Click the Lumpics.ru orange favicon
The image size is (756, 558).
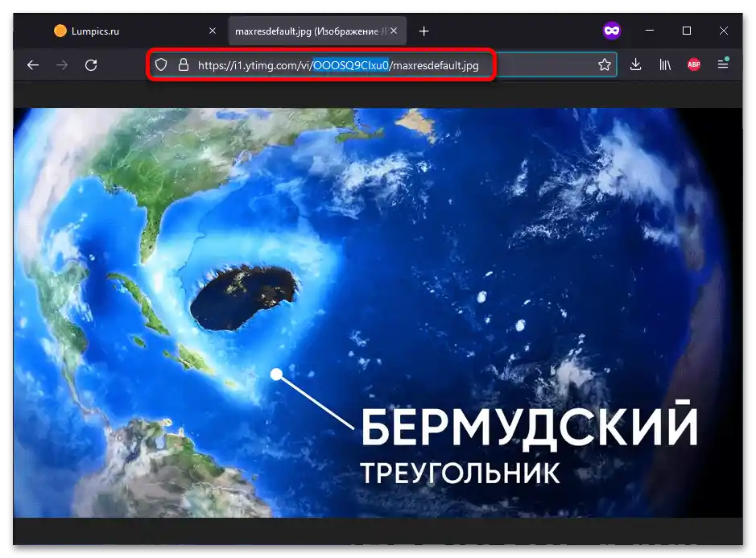[x=60, y=31]
